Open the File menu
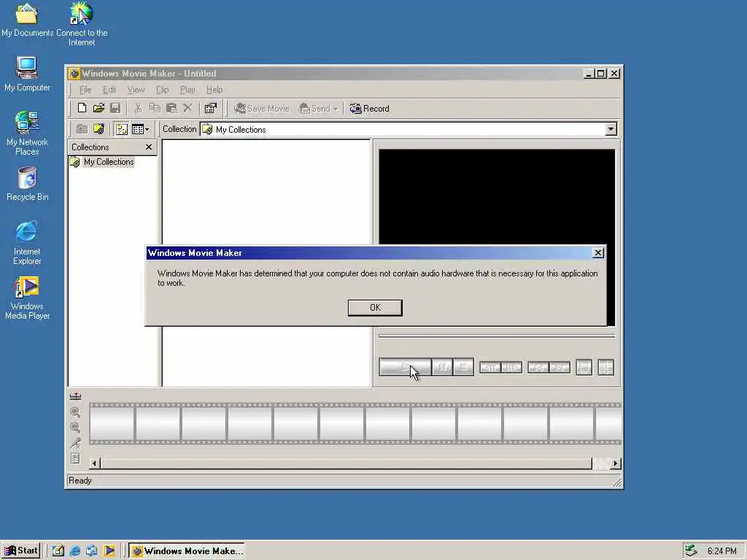The image size is (747, 560). click(85, 90)
